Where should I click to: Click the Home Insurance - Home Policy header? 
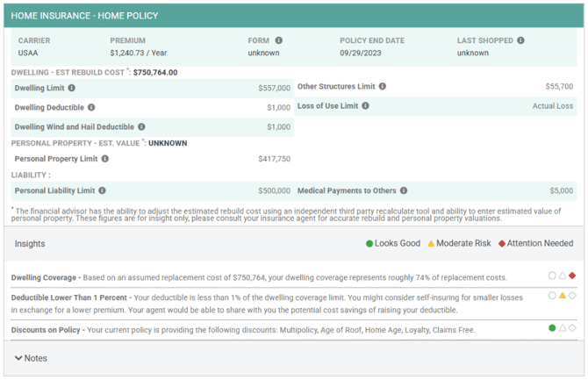coord(84,16)
